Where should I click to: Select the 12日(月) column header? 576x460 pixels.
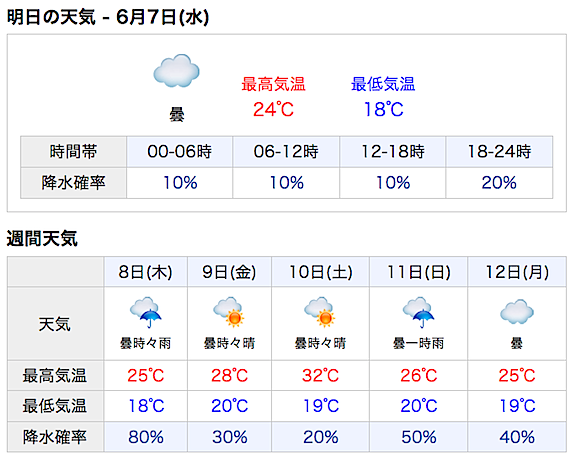pos(517,272)
